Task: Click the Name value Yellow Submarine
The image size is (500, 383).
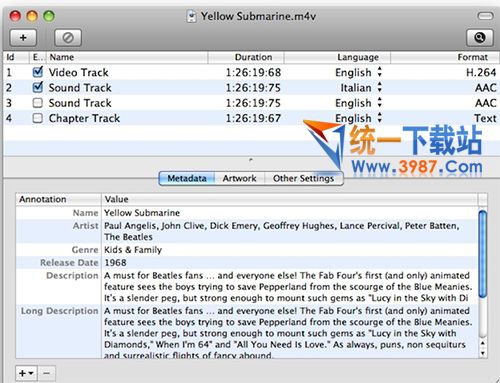Action: (x=142, y=213)
